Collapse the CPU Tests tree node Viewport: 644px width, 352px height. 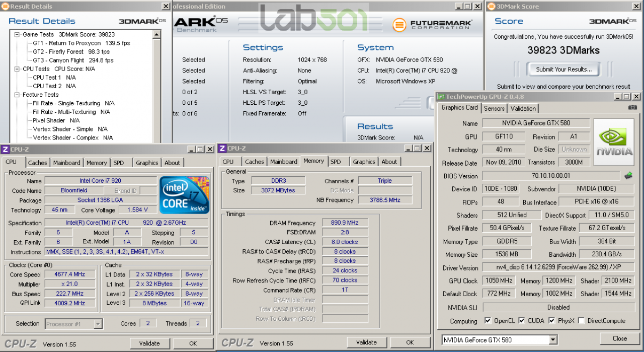point(17,69)
